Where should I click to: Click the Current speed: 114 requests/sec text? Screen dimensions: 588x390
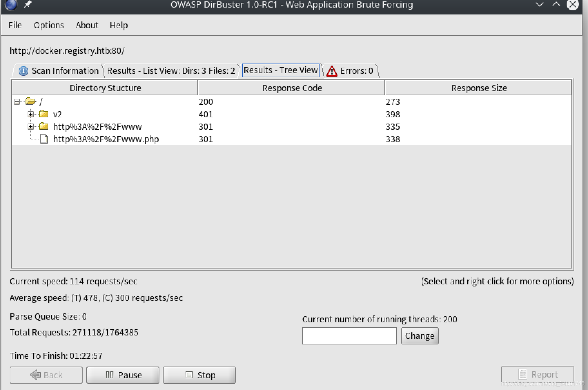point(73,281)
